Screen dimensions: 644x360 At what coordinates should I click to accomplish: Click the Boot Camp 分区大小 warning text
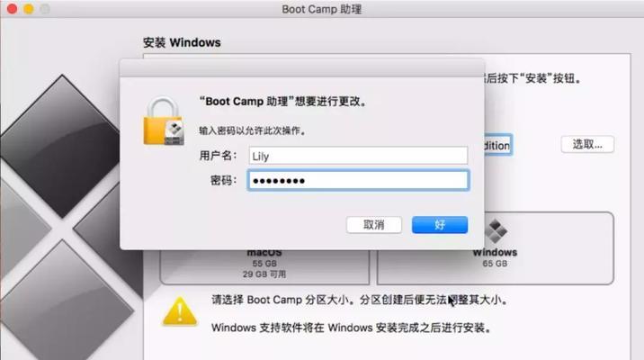359,300
